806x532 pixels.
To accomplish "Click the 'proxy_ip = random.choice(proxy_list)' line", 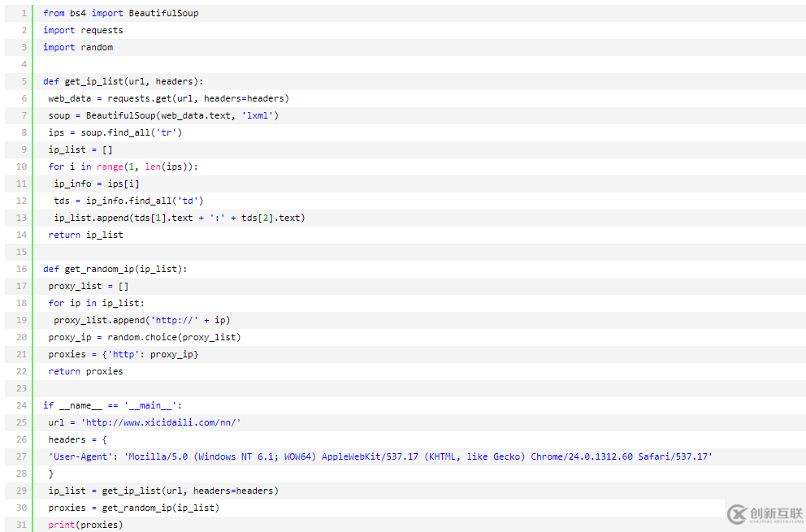I will pyautogui.click(x=145, y=337).
